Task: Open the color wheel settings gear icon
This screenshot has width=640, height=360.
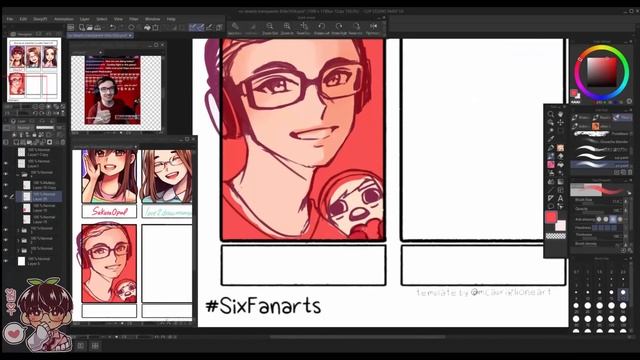Action: 629,100
